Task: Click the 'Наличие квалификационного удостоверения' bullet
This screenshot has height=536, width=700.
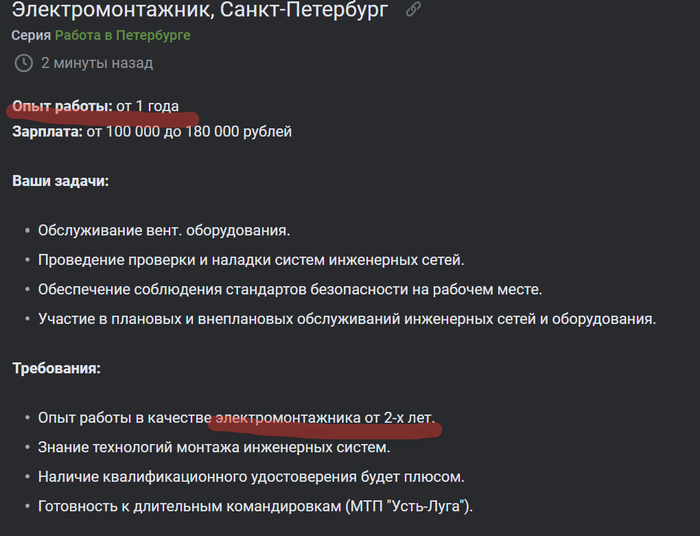Action: coord(251,477)
